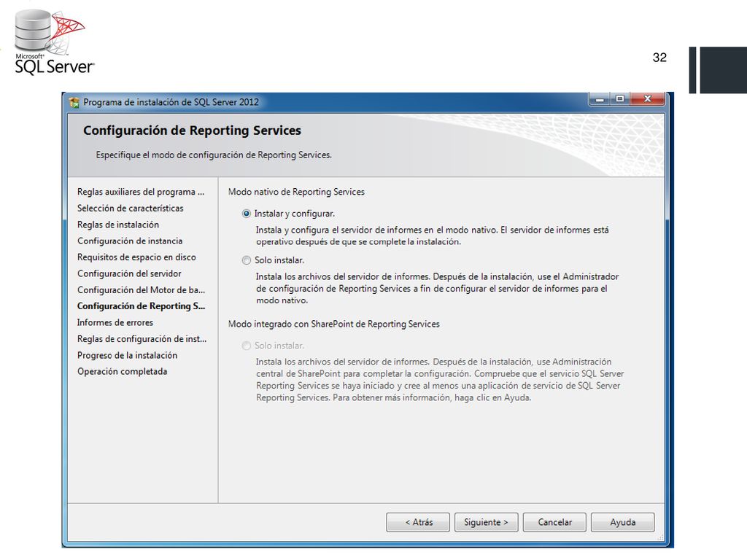
Task: Choose native mode 'Solo instalar' radio option
Action: pyautogui.click(x=247, y=260)
